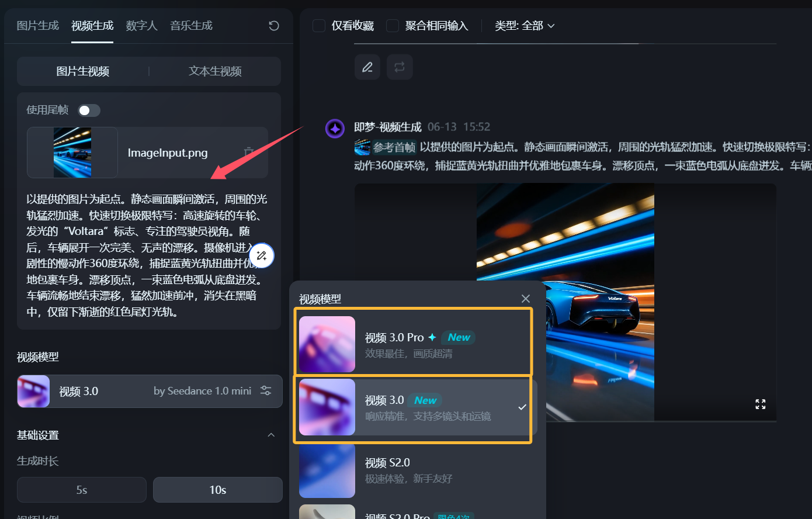Collapse the 基础设置 section
Image resolution: width=812 pixels, height=519 pixels.
[x=271, y=435]
